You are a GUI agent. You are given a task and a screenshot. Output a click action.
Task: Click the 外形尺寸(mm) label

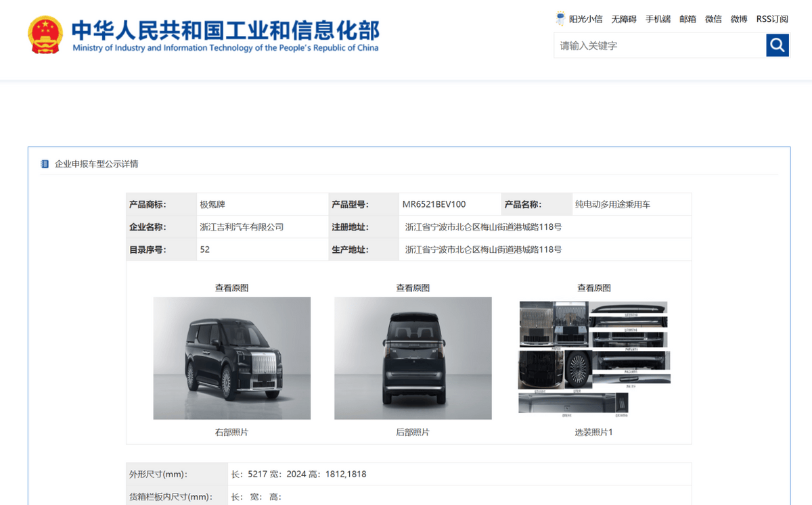[x=158, y=474]
